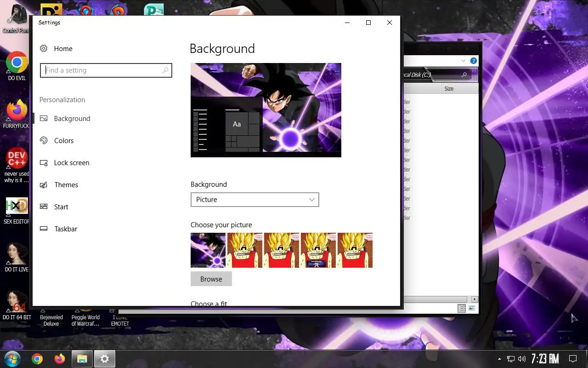Viewport: 588px width, 368px height.
Task: Switch Explorer to large icons view
Action: [x=471, y=309]
